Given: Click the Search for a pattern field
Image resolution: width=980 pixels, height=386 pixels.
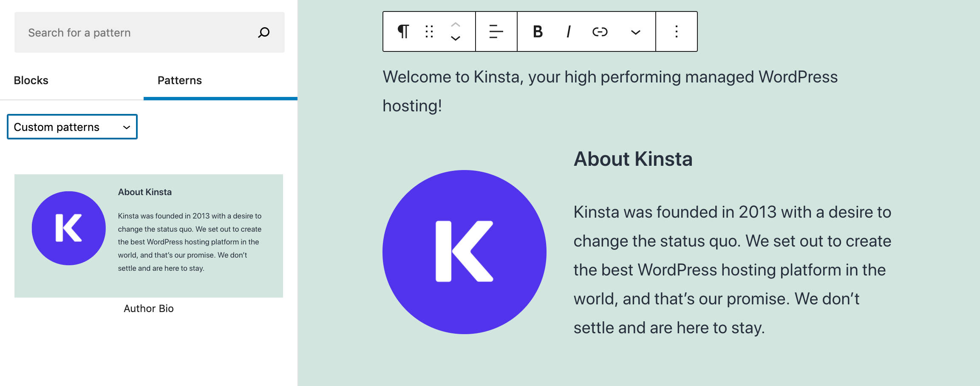Looking at the screenshot, I should [136, 32].
